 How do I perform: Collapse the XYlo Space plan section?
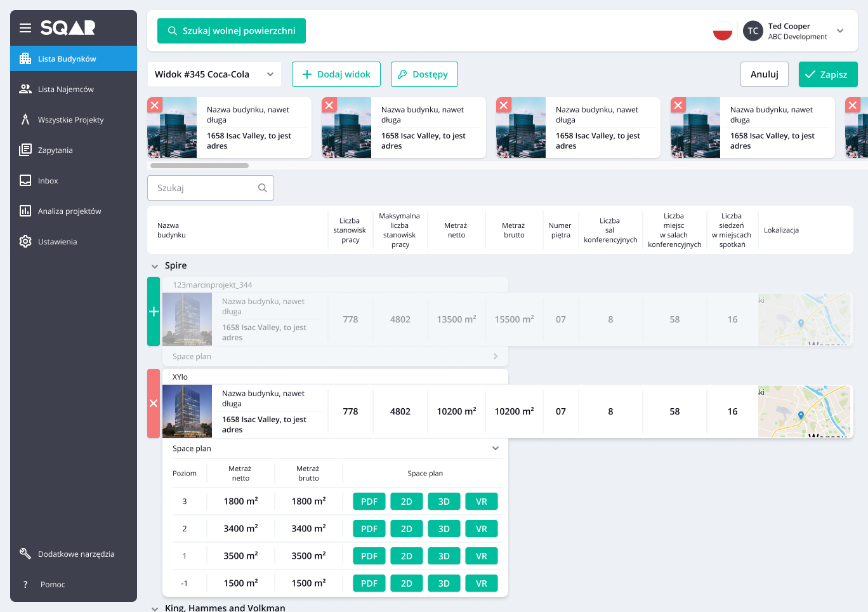(x=496, y=449)
